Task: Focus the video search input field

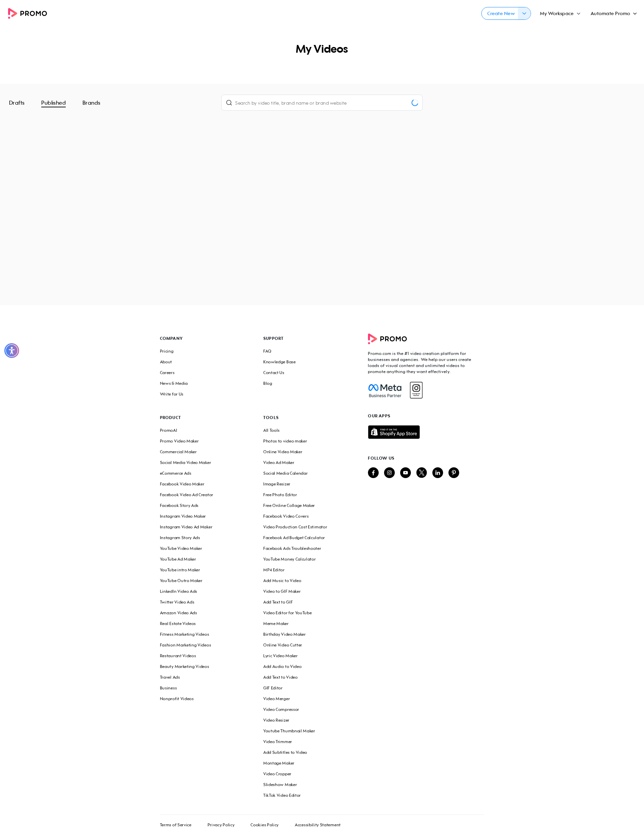Action: [x=322, y=103]
